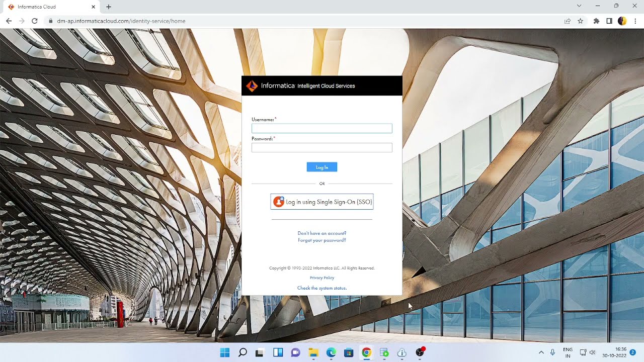The width and height of the screenshot is (644, 362).
Task: Open Task View on taskbar
Action: point(260,352)
